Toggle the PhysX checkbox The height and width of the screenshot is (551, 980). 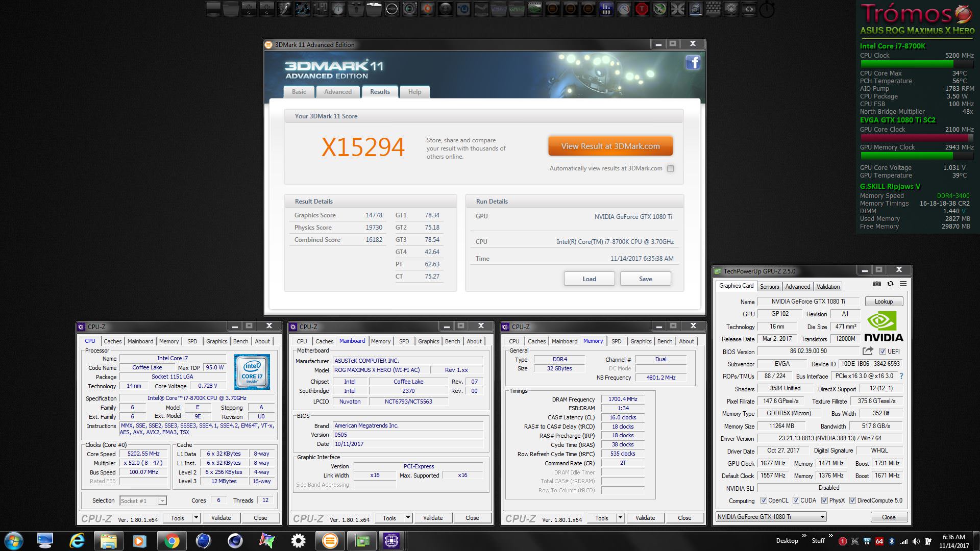click(824, 500)
